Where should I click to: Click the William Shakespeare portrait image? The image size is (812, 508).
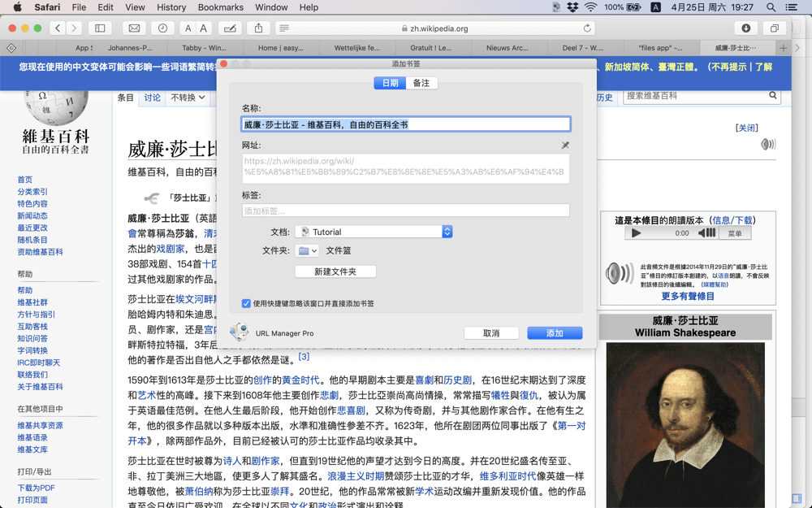coord(685,424)
